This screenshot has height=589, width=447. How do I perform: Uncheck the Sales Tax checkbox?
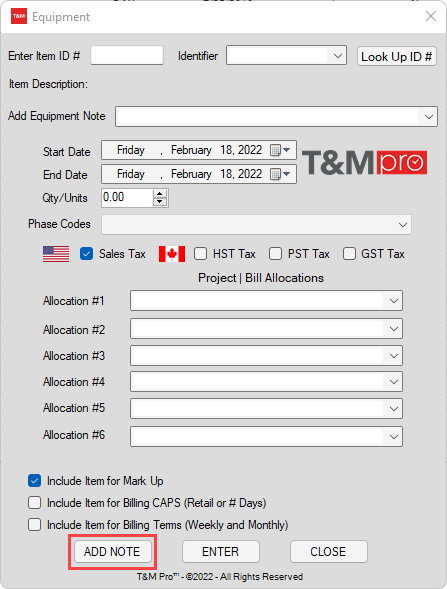click(86, 254)
